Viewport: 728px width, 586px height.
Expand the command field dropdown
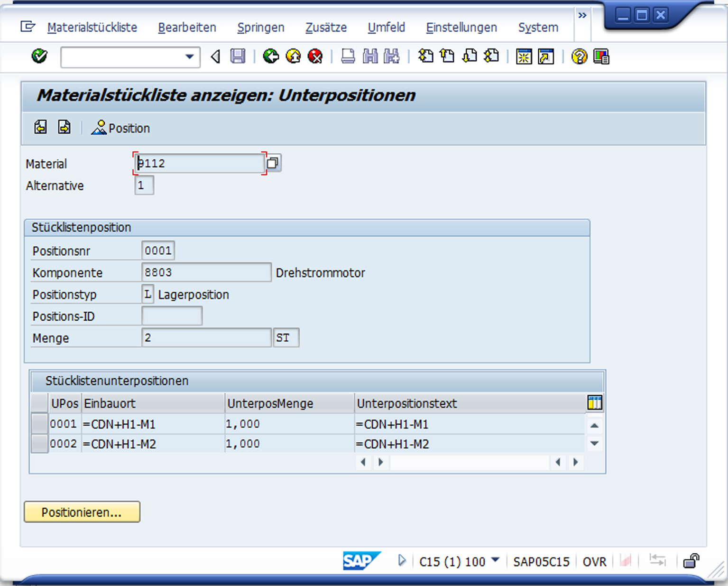point(189,57)
